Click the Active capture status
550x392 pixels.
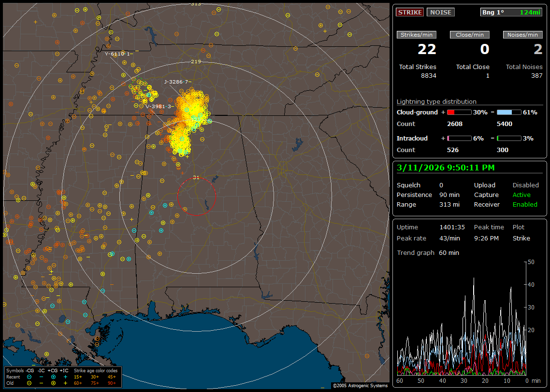click(521, 195)
